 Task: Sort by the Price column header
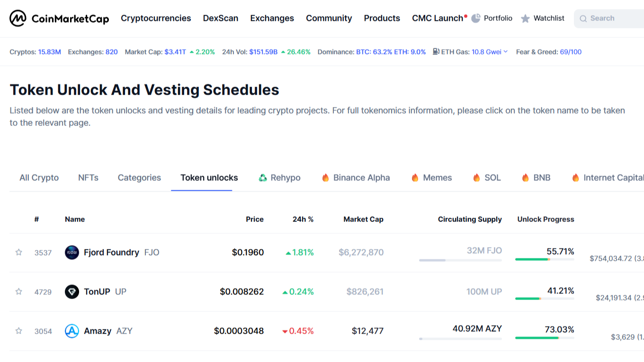click(x=255, y=219)
